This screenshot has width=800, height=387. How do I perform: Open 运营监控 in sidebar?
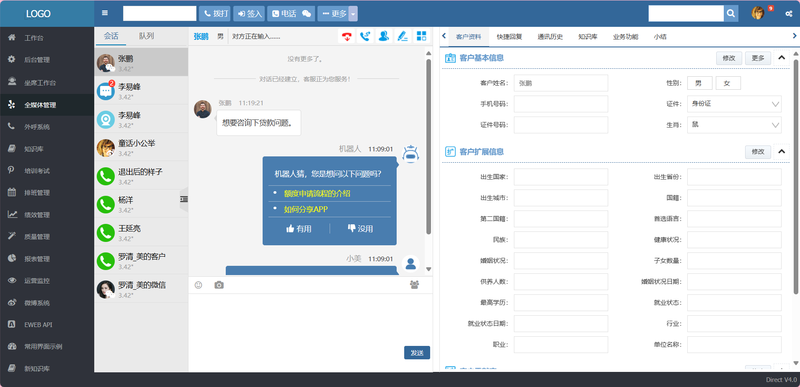47,280
